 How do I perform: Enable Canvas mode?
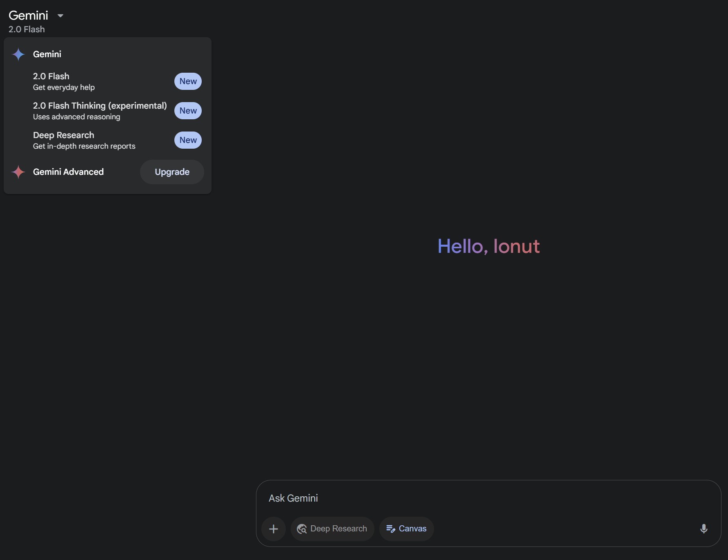[406, 529]
